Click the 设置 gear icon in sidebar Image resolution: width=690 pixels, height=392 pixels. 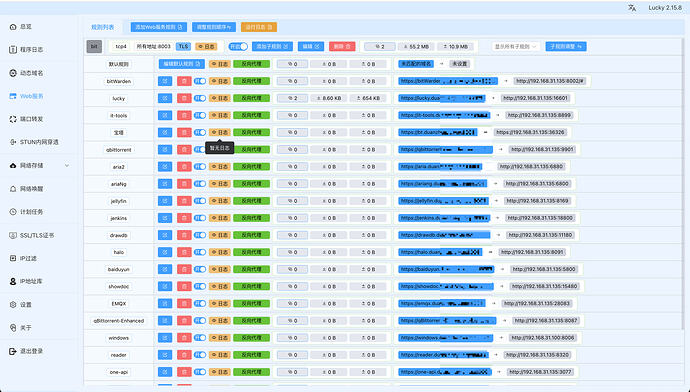tap(13, 304)
